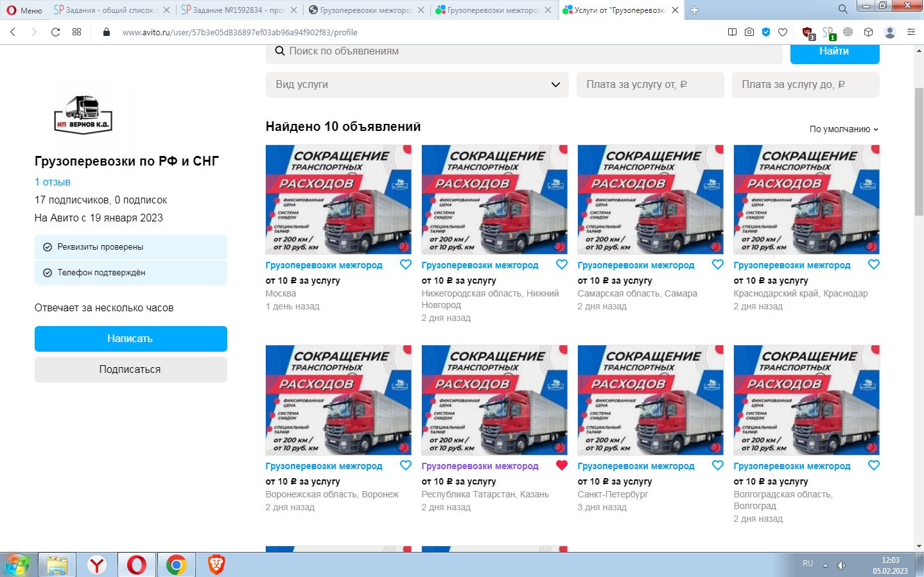Click the 'Телефон подтверждён' badge
Viewport: 924px width, 577px height.
click(x=131, y=273)
